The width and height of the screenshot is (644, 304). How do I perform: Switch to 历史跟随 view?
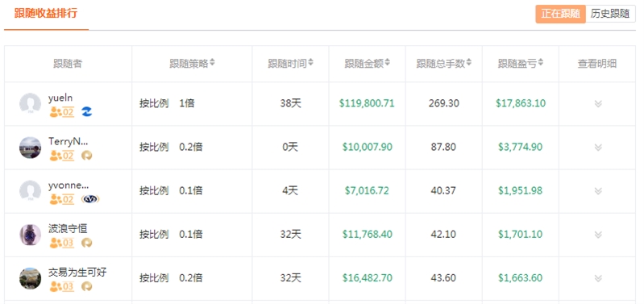pyautogui.click(x=610, y=14)
